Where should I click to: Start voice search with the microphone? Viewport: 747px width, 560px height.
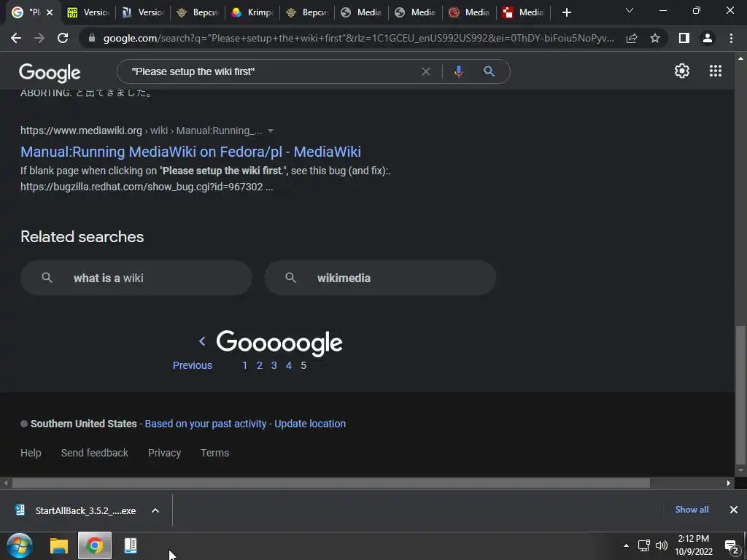(458, 71)
